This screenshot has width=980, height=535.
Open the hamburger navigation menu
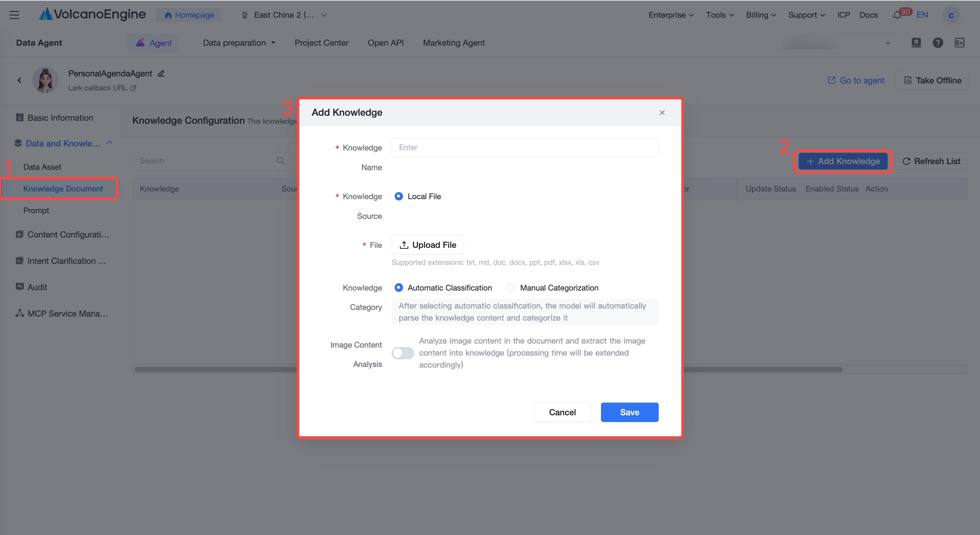coord(14,15)
